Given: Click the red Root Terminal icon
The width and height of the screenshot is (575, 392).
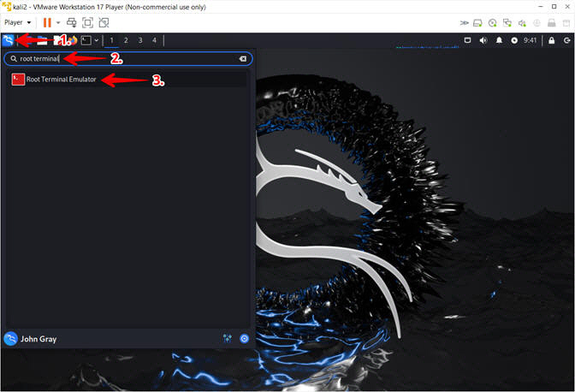Looking at the screenshot, I should click(x=18, y=80).
